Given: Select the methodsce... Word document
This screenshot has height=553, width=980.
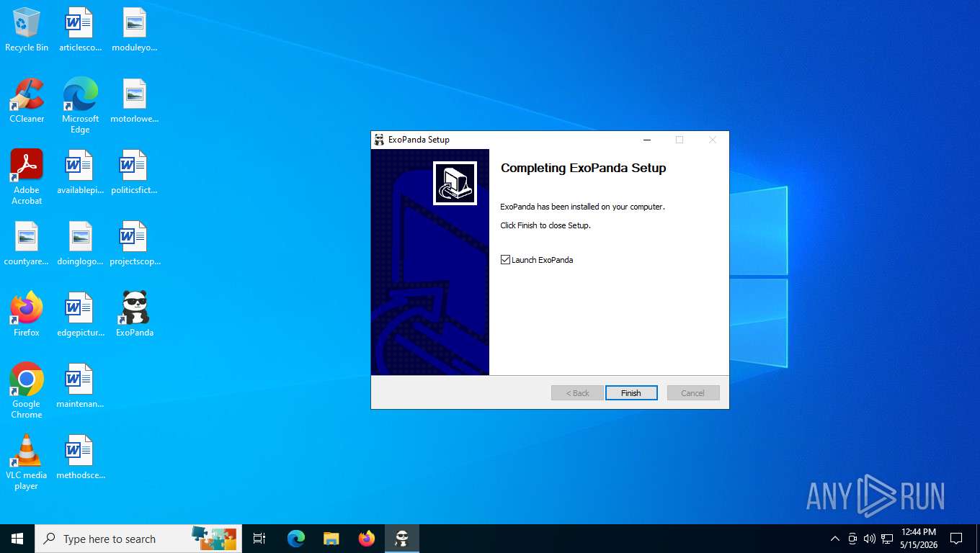Looking at the screenshot, I should pyautogui.click(x=80, y=457).
